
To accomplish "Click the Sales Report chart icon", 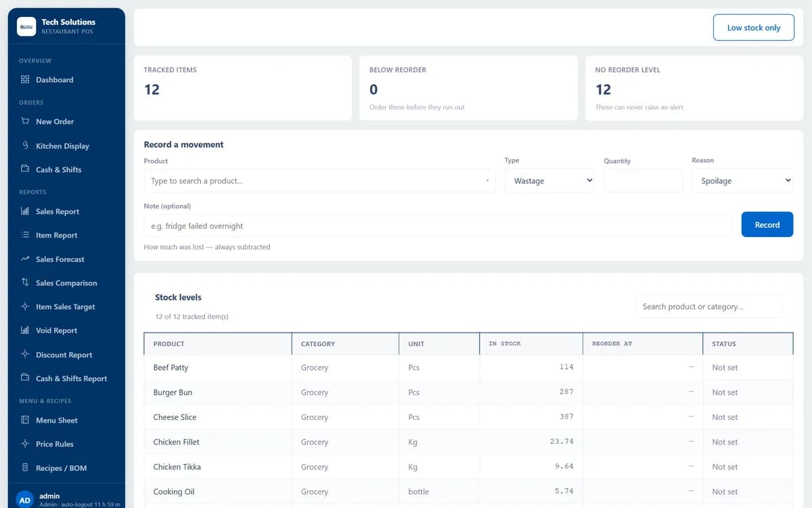I will (25, 211).
